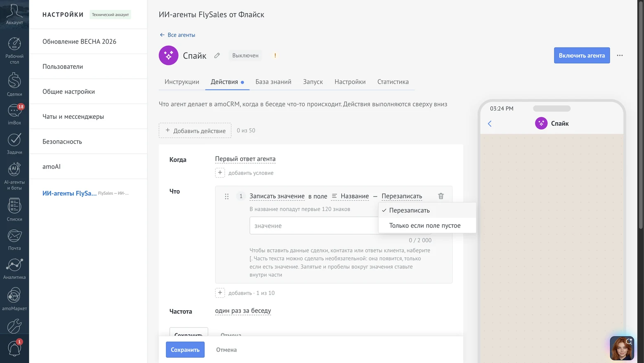Open the agent Настройки tab
Viewport: 644px width, 363px height.
pos(350,82)
